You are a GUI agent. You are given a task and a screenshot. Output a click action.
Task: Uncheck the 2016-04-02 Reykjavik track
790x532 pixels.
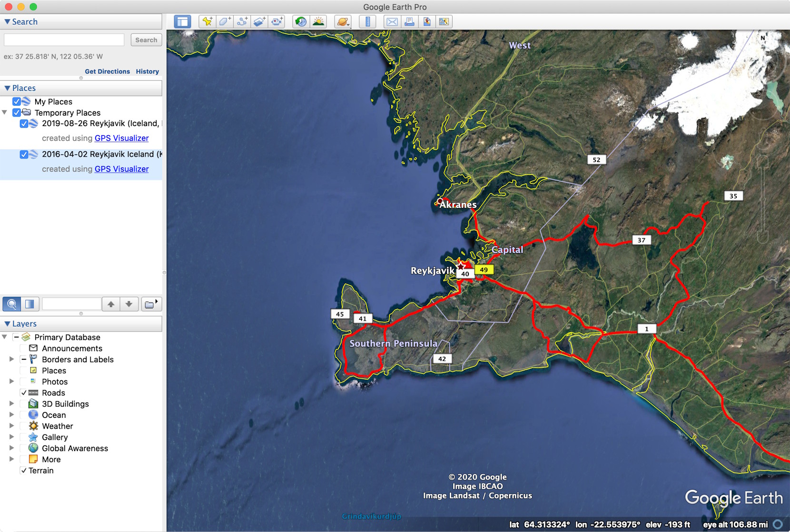point(24,154)
